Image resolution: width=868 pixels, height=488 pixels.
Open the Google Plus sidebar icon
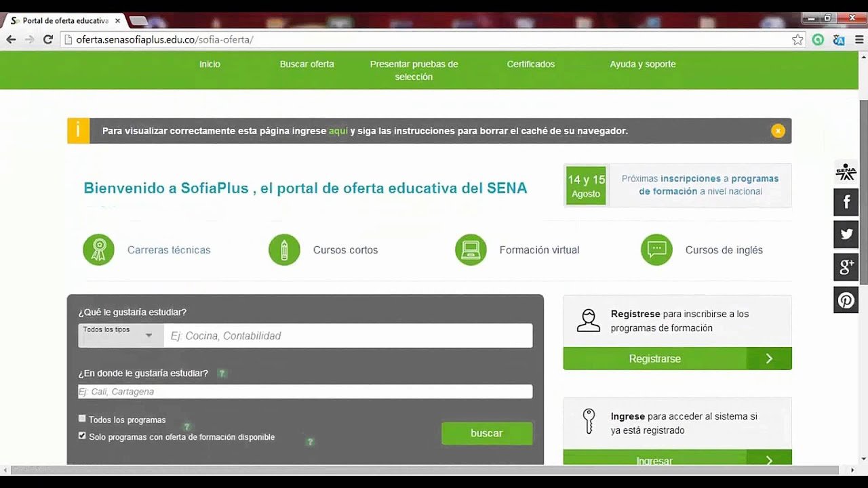point(846,267)
